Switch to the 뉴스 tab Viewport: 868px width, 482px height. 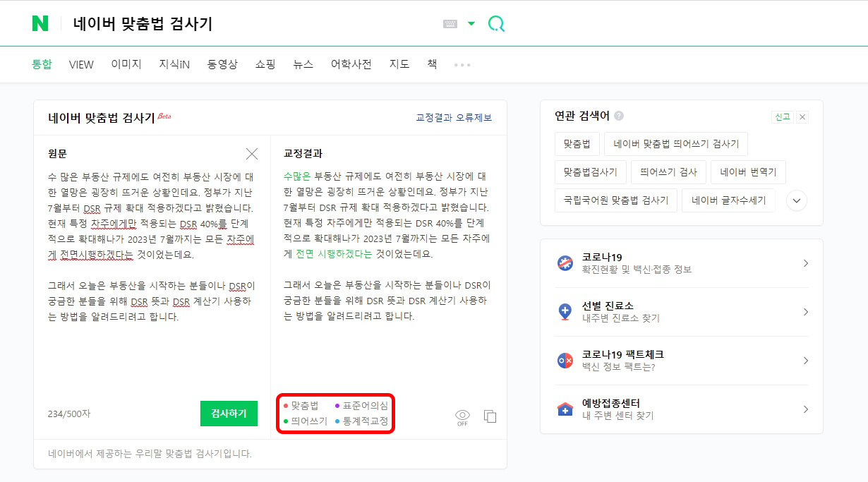click(x=303, y=64)
